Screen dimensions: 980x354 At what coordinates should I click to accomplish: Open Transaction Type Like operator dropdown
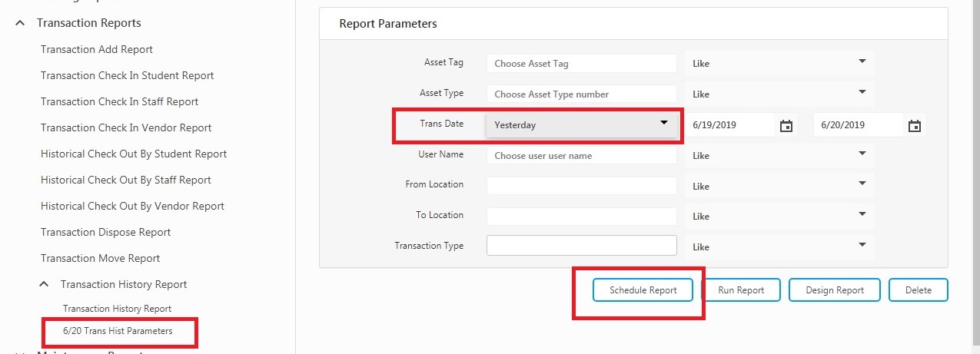[779, 247]
